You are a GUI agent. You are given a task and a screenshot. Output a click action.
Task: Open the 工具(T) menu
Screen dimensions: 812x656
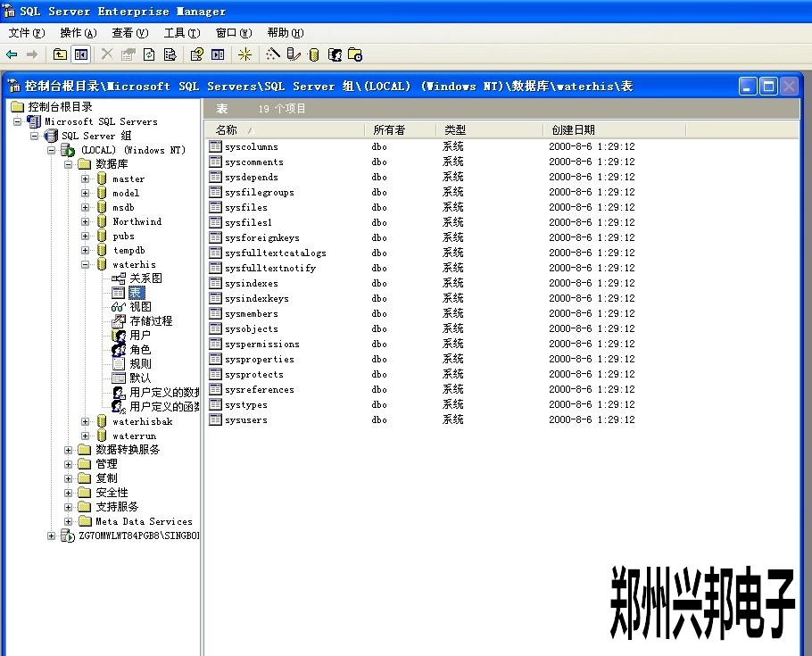coord(182,33)
